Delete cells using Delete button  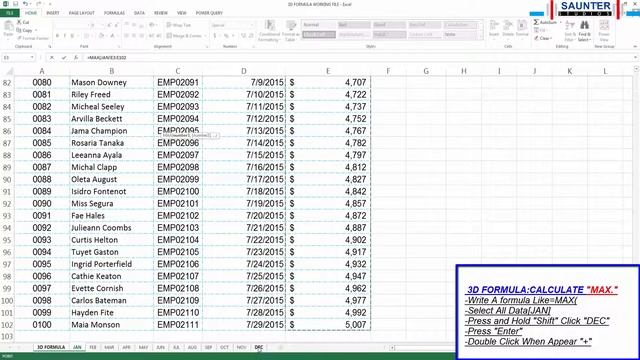(x=508, y=29)
